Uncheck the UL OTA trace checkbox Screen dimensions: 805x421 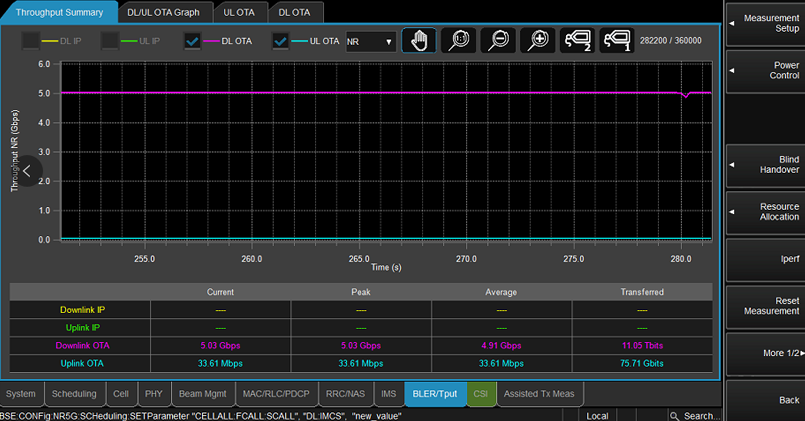point(281,41)
